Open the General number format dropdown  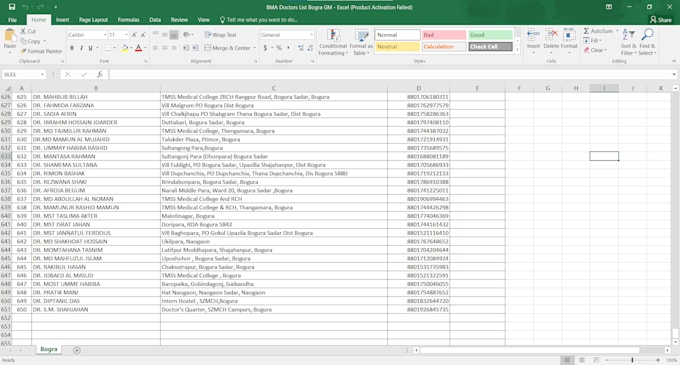tap(311, 35)
